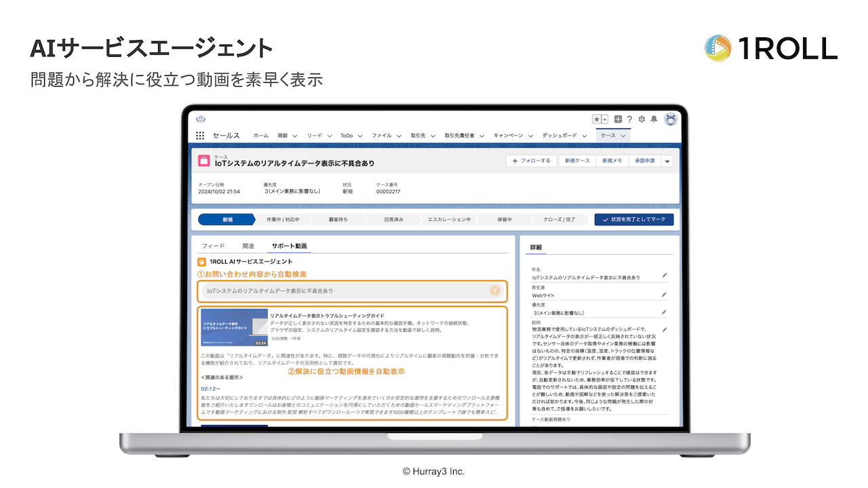The height and width of the screenshot is (488, 868).
Task: Click the 新規メモ button
Action: pos(612,161)
